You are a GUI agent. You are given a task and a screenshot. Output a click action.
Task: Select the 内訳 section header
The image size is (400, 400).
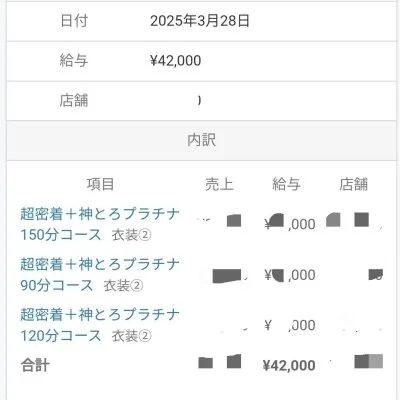(x=201, y=140)
